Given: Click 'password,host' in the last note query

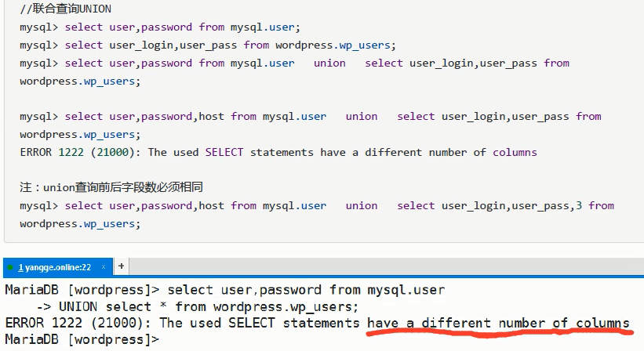Looking at the screenshot, I should tap(182, 206).
